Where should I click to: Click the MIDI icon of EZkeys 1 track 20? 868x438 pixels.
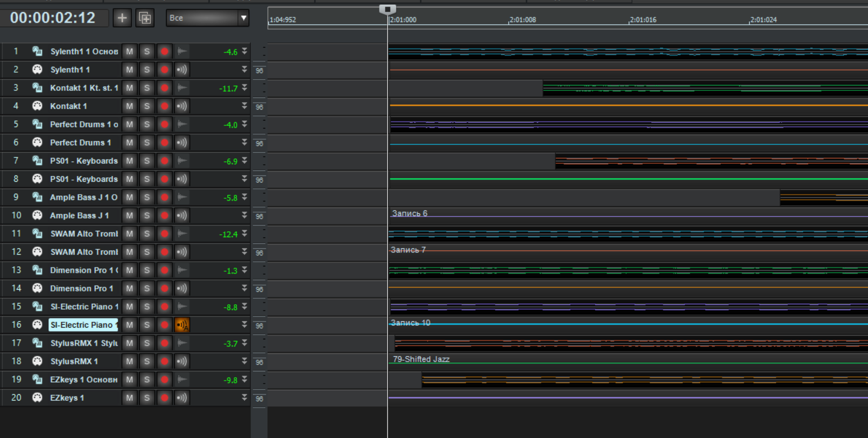(x=37, y=398)
